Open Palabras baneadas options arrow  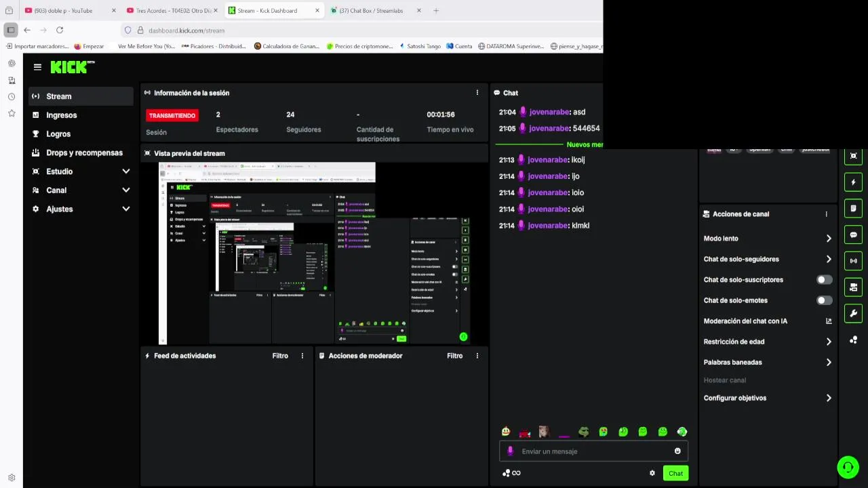[829, 363]
